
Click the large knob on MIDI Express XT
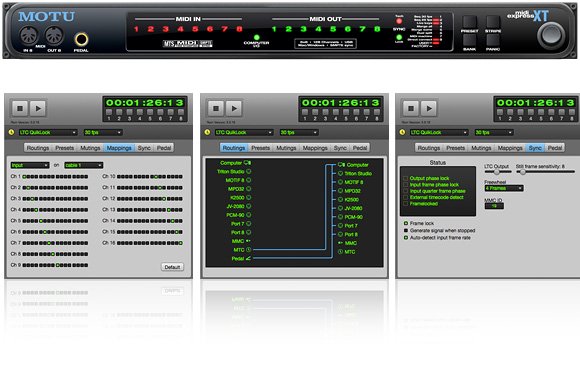[x=551, y=36]
